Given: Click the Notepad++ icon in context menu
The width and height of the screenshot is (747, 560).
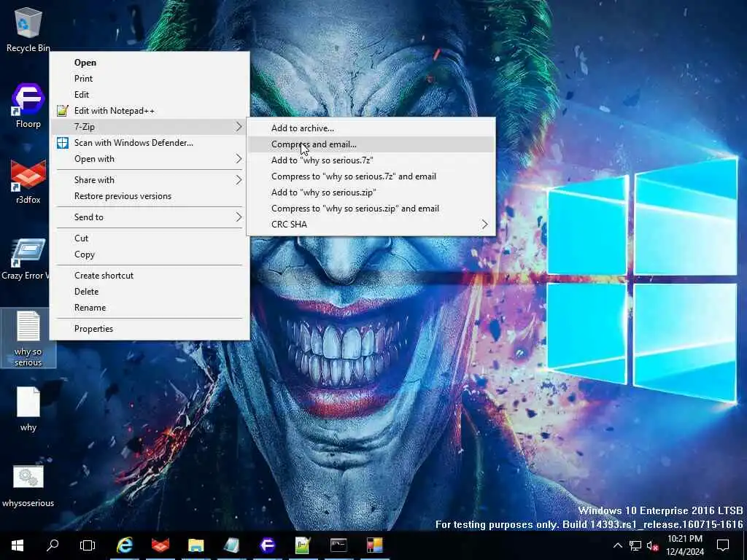Looking at the screenshot, I should point(63,111).
